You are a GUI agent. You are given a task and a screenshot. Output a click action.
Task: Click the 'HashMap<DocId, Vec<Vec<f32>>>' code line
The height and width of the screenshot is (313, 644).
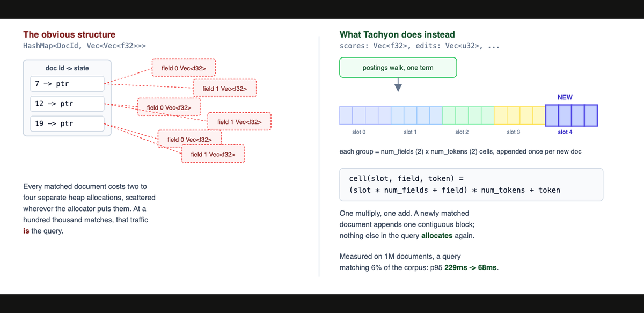point(85,46)
